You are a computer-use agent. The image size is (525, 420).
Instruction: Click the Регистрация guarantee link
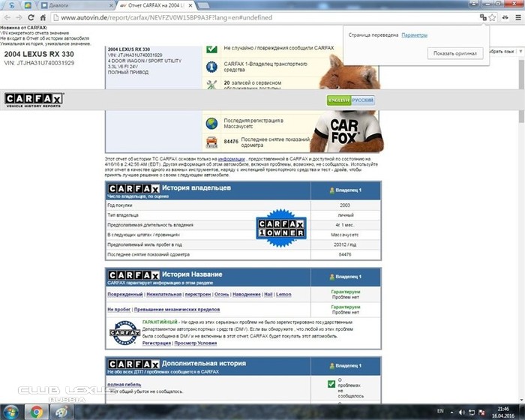156,343
